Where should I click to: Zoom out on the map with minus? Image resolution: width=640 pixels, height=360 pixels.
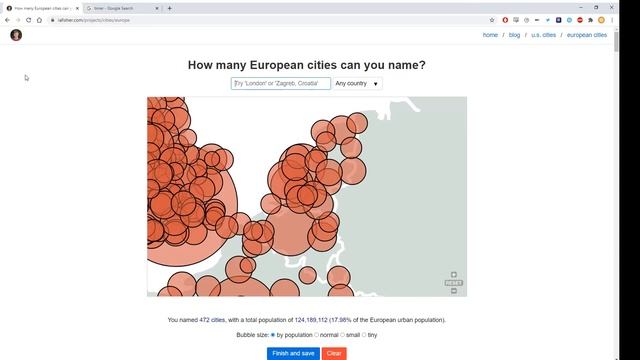point(453,291)
